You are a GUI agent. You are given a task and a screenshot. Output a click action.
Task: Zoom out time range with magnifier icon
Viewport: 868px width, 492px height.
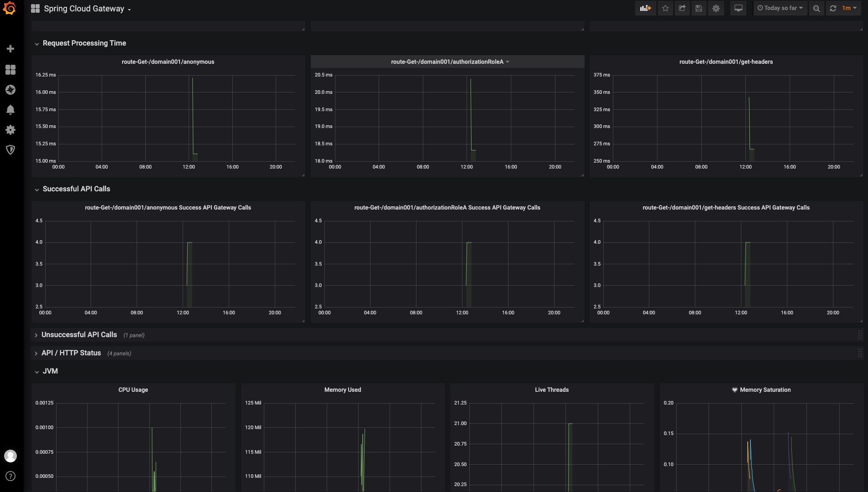(816, 8)
